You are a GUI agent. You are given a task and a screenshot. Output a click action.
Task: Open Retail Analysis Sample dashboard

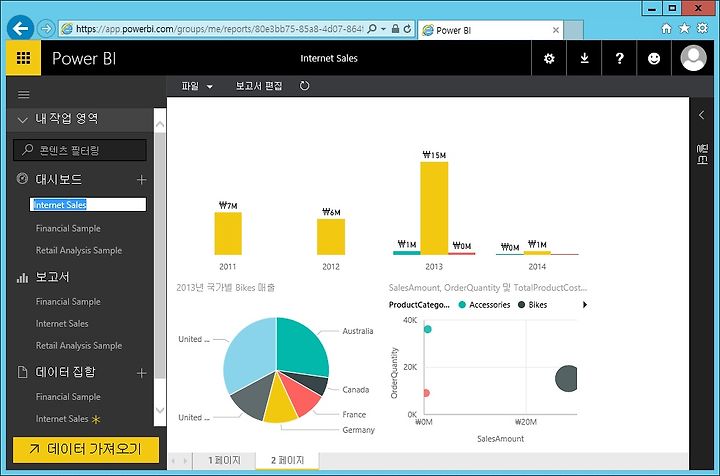(79, 251)
